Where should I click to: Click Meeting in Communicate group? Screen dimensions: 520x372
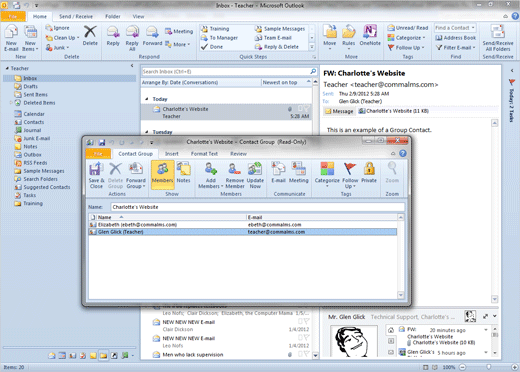tap(298, 173)
